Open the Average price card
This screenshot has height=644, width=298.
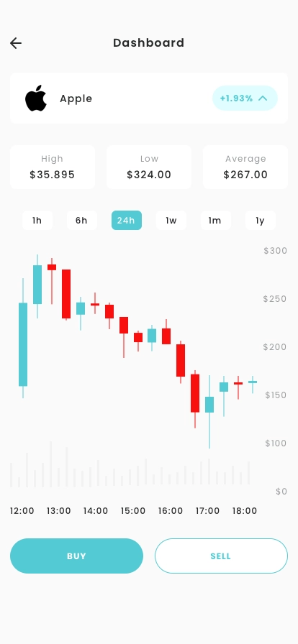tap(245, 167)
